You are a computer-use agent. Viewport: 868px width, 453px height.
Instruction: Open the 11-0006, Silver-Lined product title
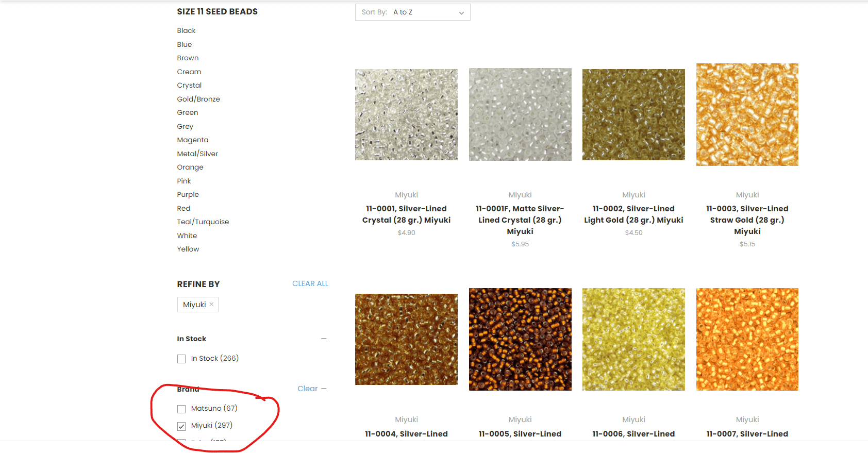click(633, 434)
